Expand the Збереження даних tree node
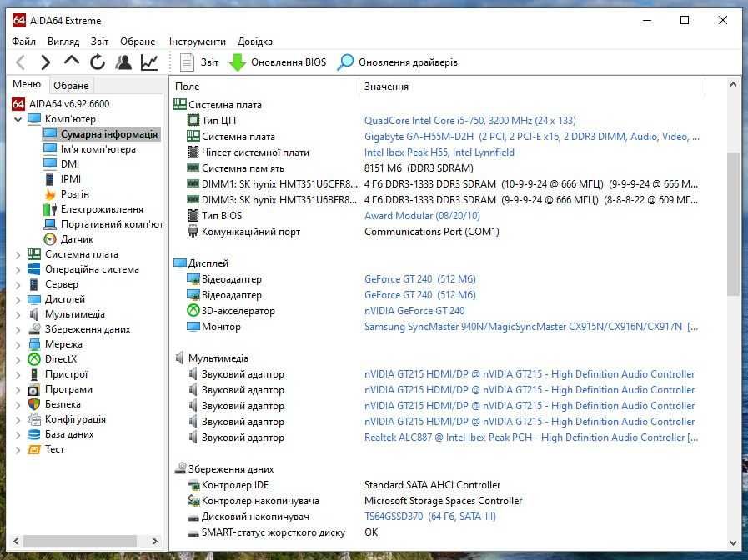This screenshot has height=560, width=748. pyautogui.click(x=18, y=329)
